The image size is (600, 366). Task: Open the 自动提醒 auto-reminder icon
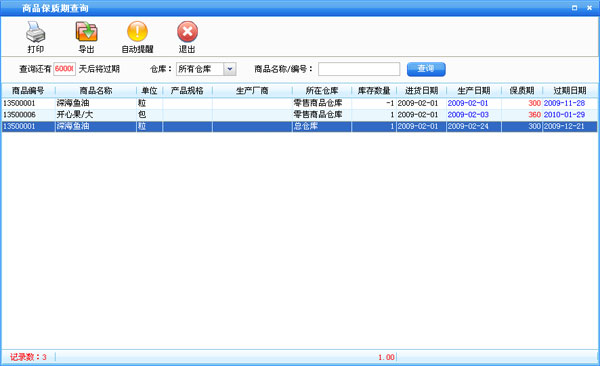137,31
